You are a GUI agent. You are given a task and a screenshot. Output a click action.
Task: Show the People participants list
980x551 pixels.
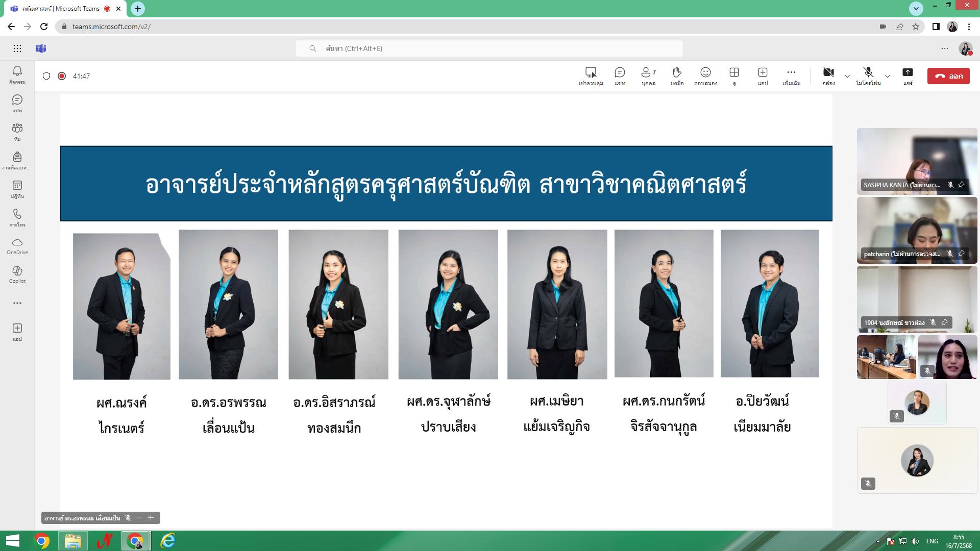click(x=648, y=76)
